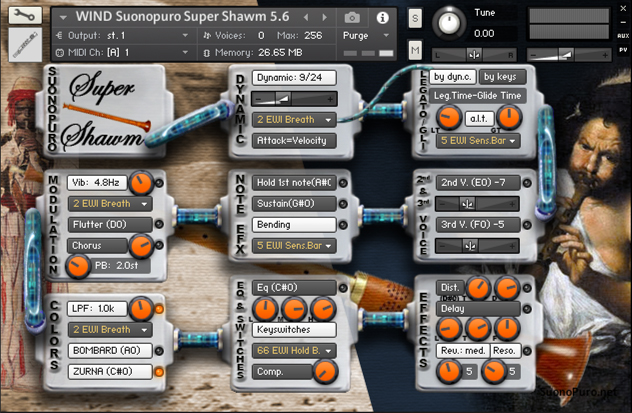Select legato by dyn.c. button

[453, 77]
